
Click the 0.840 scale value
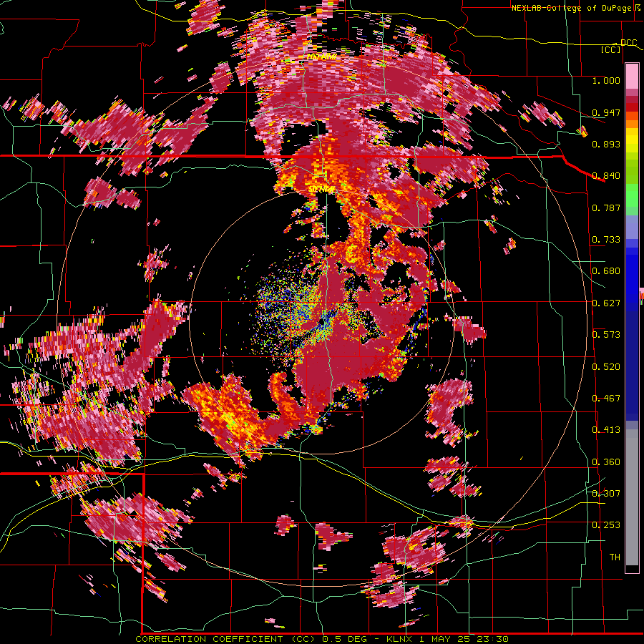coord(606,176)
